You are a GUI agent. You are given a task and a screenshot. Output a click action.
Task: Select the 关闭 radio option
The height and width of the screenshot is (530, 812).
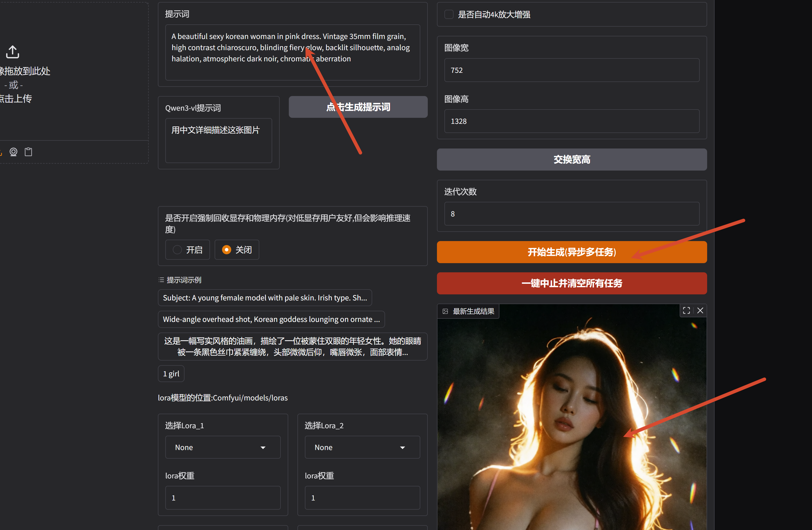237,250
